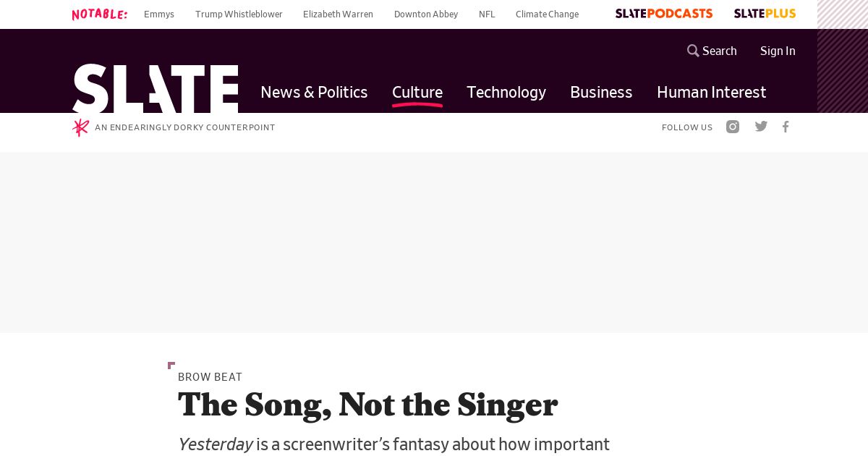The height and width of the screenshot is (456, 868).
Task: Open Trump Whistleblower topic
Action: tap(239, 14)
